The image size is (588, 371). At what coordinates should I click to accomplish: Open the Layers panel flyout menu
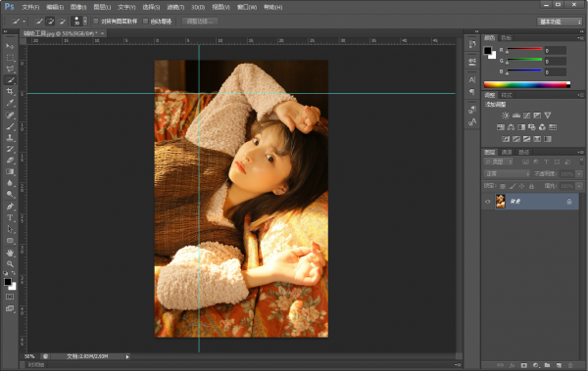(x=580, y=152)
